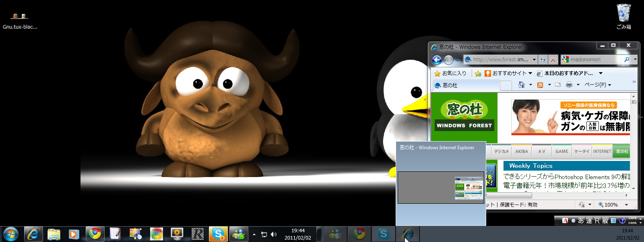Click the network tray icon

(x=264, y=234)
